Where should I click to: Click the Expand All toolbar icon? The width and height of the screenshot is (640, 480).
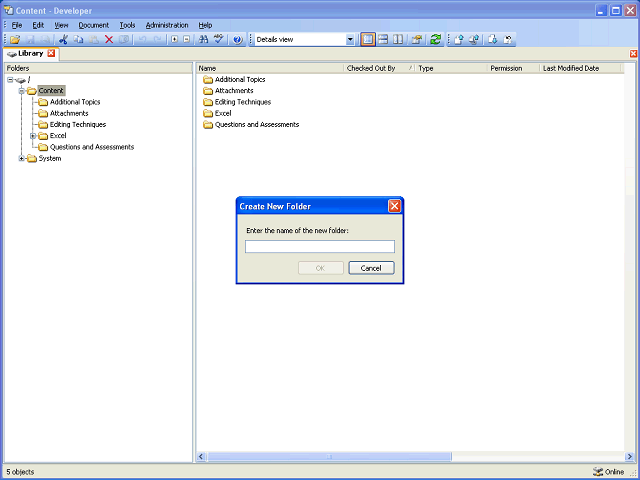click(175, 40)
